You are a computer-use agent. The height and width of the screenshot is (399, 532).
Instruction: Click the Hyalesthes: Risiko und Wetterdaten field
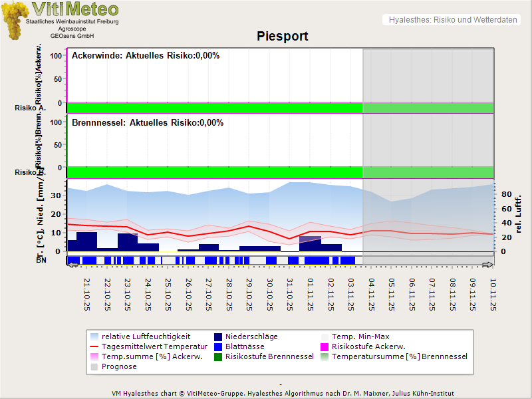452,20
